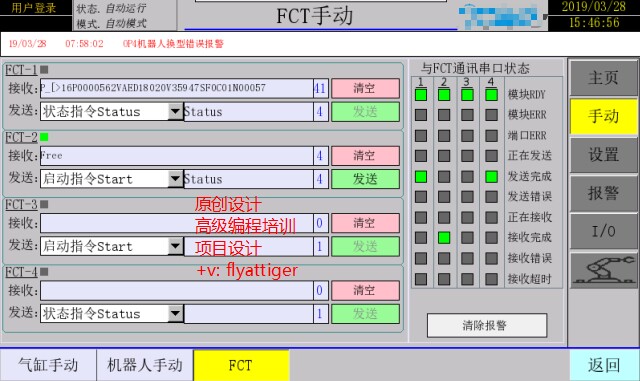The width and height of the screenshot is (640, 381).
Task: Click 模块RDY indicator for port 1
Action: [x=421, y=95]
